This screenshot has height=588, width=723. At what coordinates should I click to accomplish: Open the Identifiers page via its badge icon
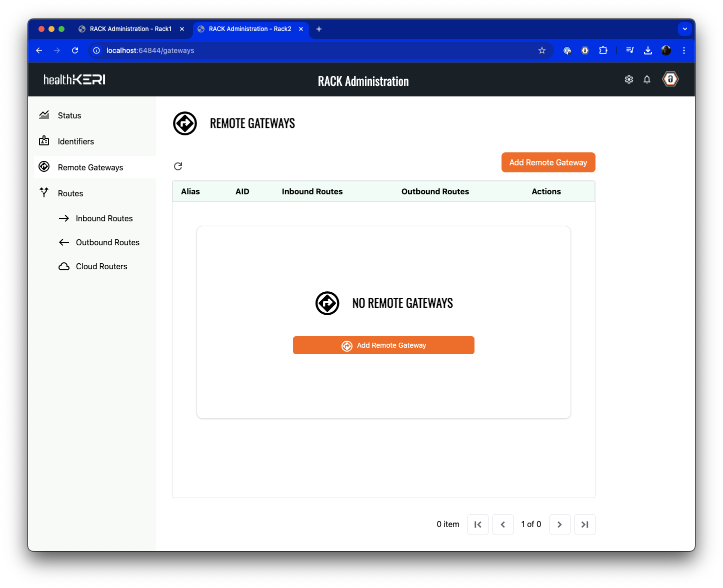pyautogui.click(x=44, y=141)
